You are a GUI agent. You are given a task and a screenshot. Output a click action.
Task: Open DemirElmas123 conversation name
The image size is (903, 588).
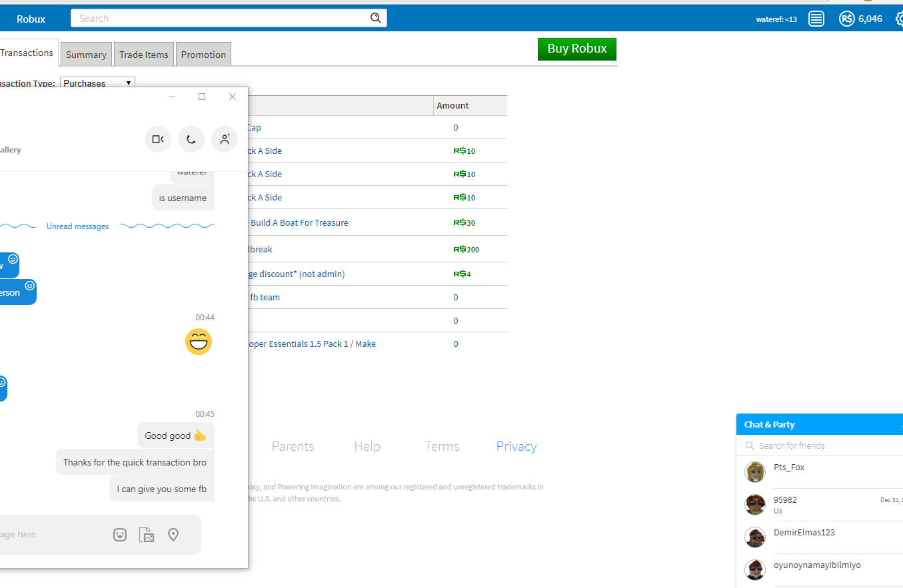(804, 532)
